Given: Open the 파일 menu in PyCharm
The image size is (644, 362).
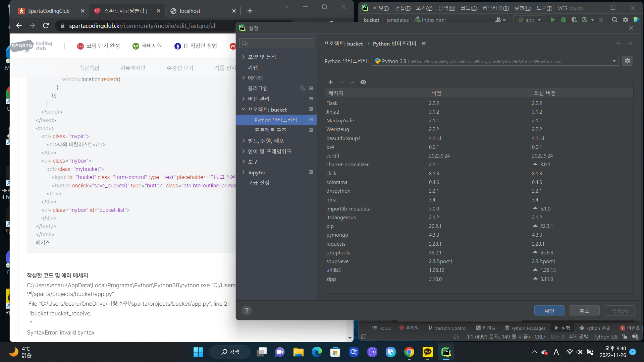Looking at the screenshot, I should pyautogui.click(x=381, y=8).
